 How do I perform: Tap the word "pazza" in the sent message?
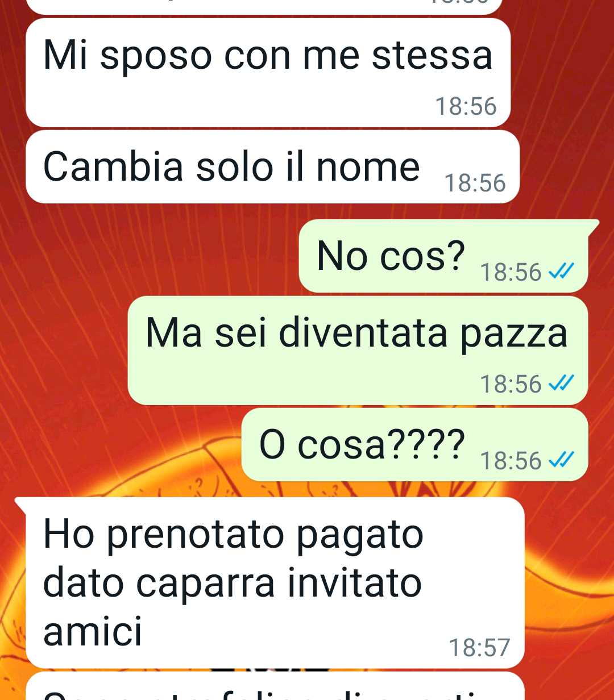coord(513,335)
